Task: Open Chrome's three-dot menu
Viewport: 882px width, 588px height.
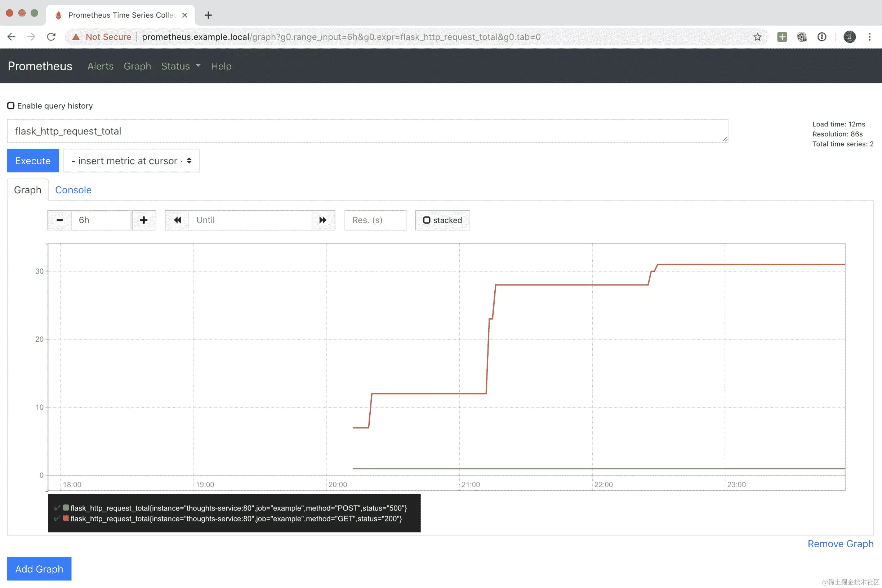Action: pyautogui.click(x=869, y=37)
